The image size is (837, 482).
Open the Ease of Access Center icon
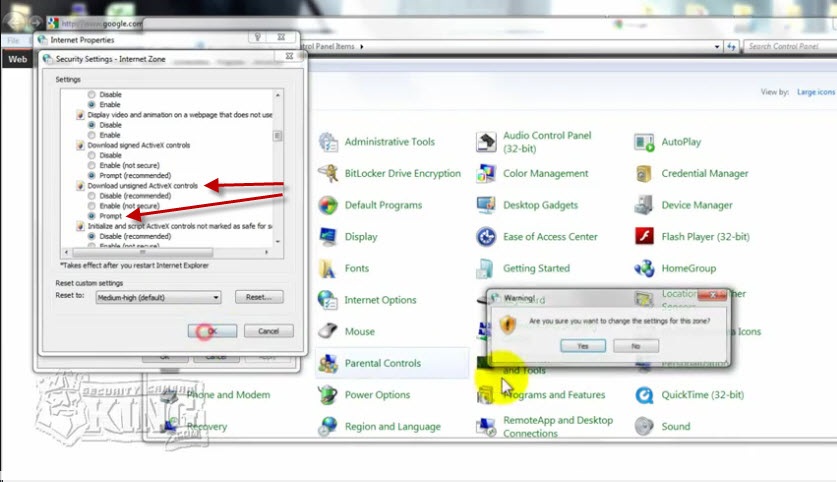[486, 236]
